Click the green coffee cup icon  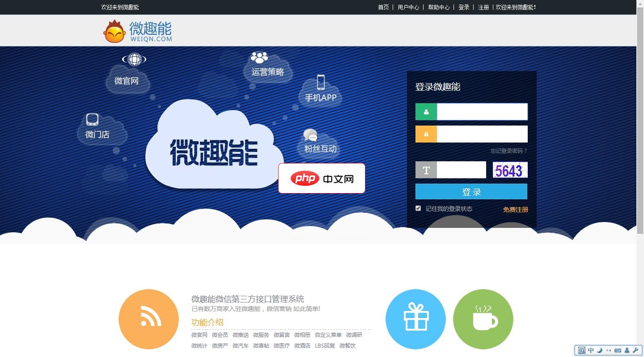[x=483, y=319]
